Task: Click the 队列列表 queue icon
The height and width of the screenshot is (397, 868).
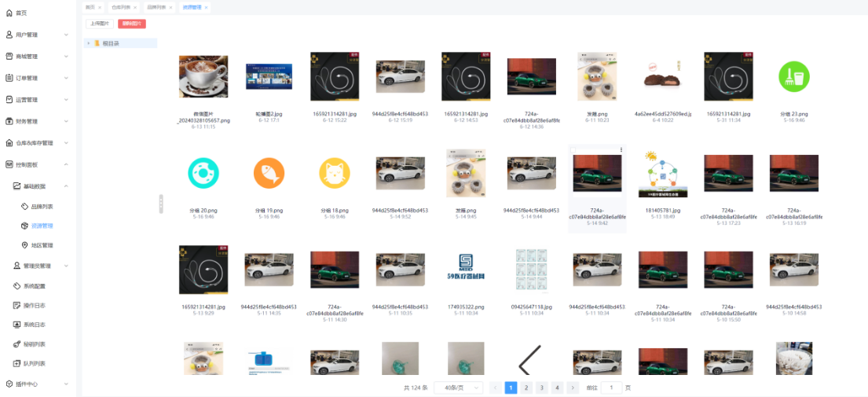Action: 16,363
